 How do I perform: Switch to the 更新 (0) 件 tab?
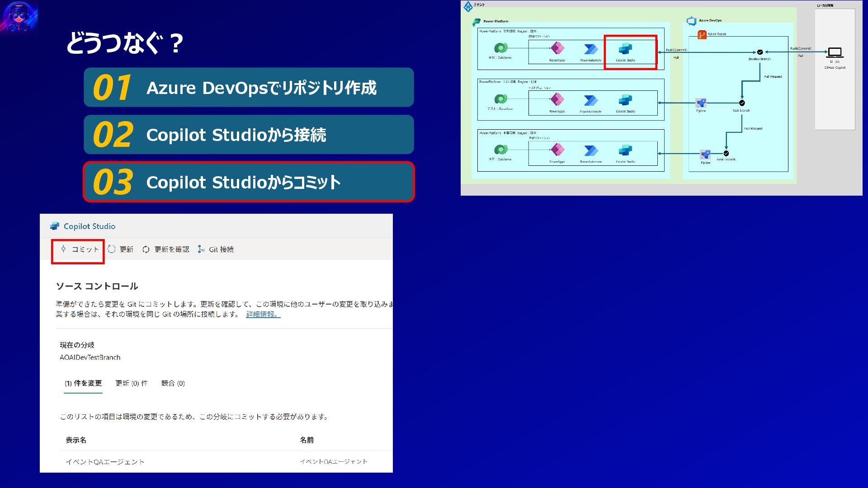[x=132, y=383]
